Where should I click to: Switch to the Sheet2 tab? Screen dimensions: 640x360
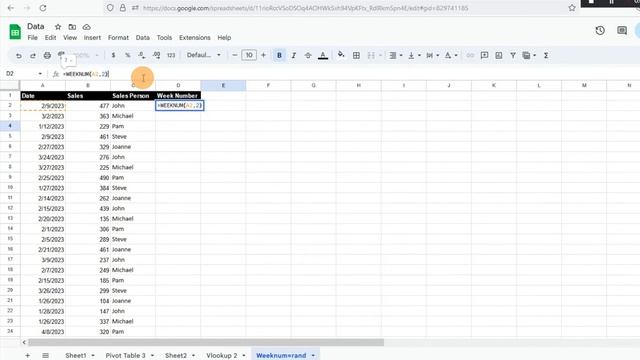(x=176, y=356)
